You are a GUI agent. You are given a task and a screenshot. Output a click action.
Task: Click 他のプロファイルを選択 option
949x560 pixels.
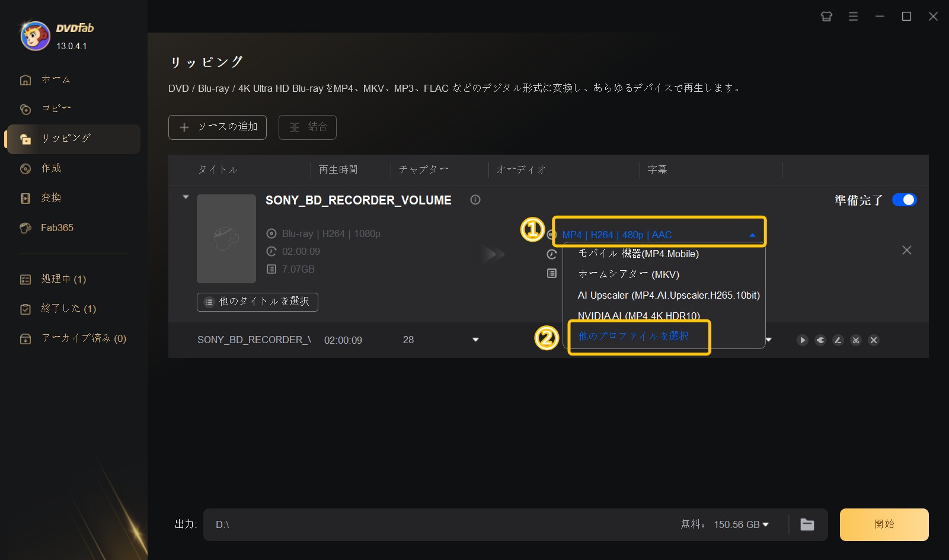tap(634, 336)
